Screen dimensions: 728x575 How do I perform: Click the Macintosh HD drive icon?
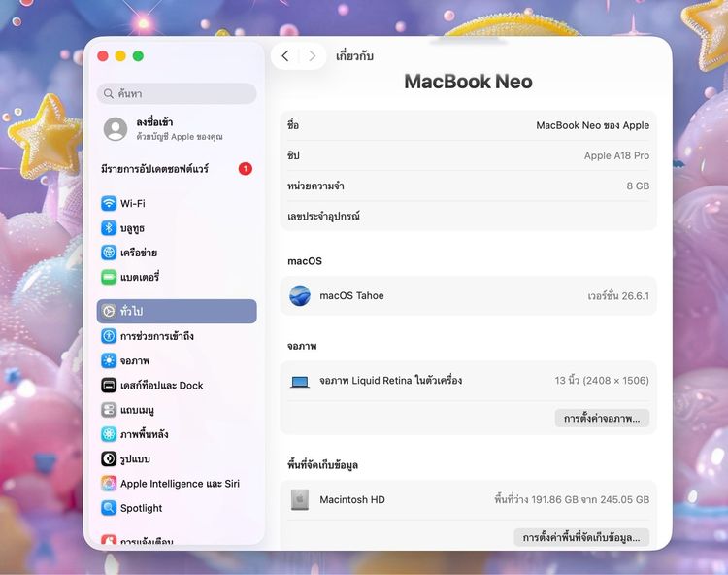[300, 500]
